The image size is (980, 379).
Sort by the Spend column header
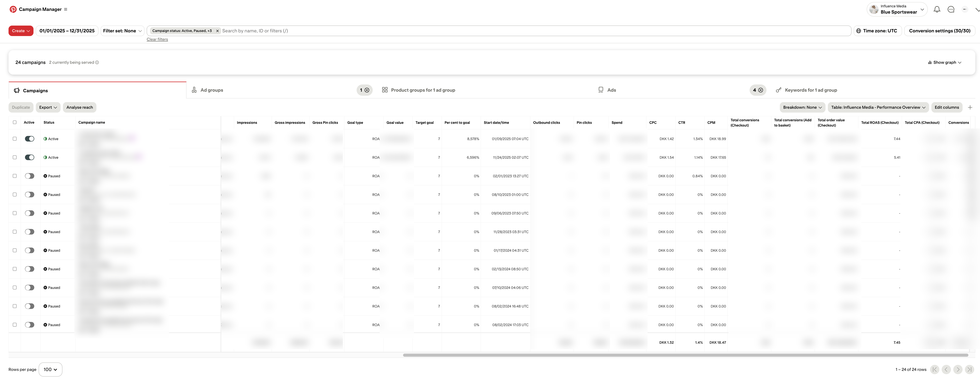pos(617,123)
